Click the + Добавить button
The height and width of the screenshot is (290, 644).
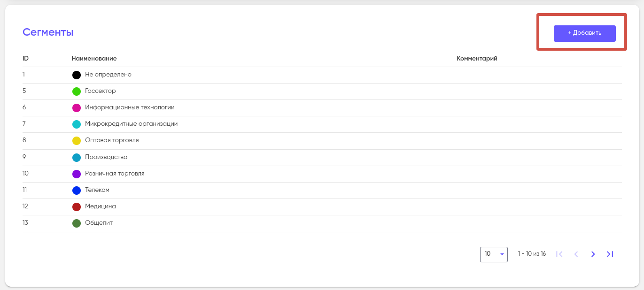click(584, 33)
